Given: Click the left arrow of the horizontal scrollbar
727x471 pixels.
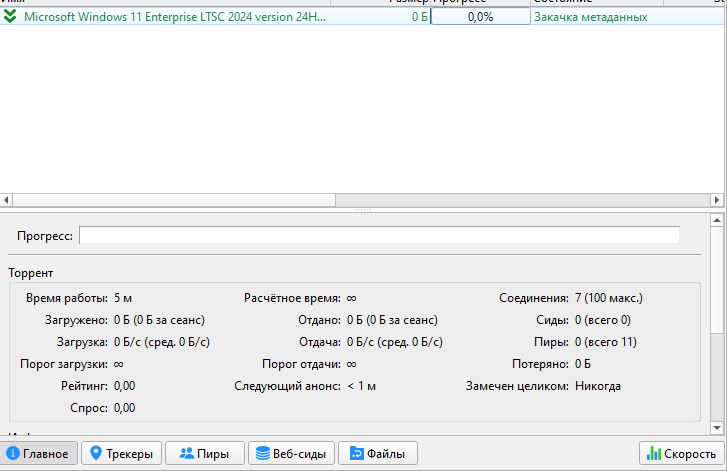Looking at the screenshot, I should (6, 200).
